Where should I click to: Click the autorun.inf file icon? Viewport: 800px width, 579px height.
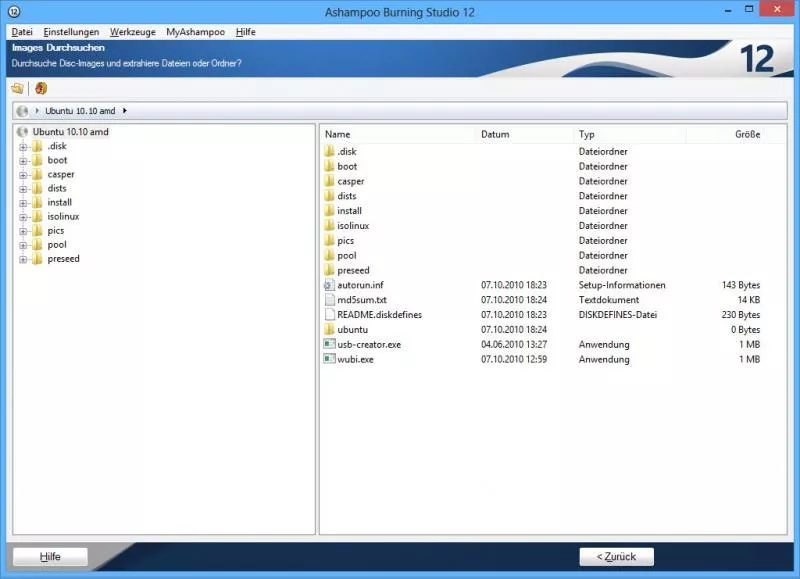(330, 285)
